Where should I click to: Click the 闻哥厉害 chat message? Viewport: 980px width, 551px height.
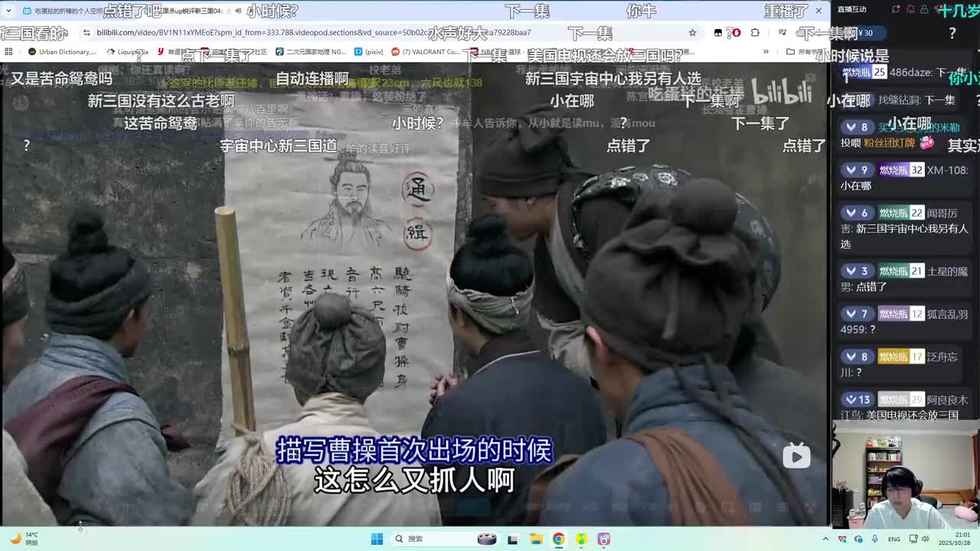[906, 228]
